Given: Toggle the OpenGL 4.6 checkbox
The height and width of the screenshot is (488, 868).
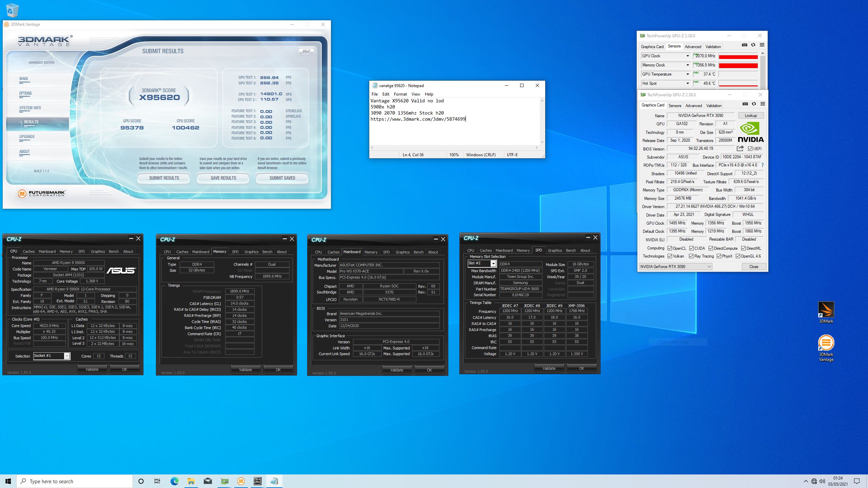Looking at the screenshot, I should coord(738,256).
